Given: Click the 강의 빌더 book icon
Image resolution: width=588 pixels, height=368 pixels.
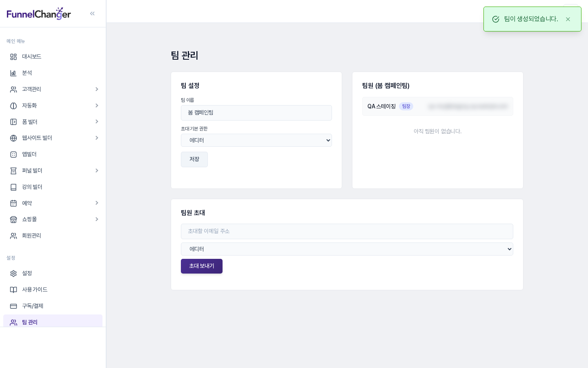Looking at the screenshot, I should point(13,187).
